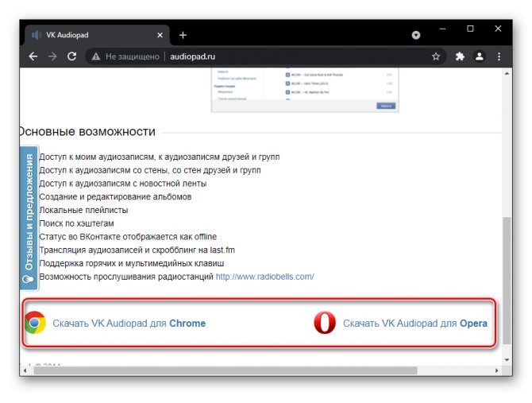Open the tab search dropdown
This screenshot has width=532, height=403.
point(416,35)
